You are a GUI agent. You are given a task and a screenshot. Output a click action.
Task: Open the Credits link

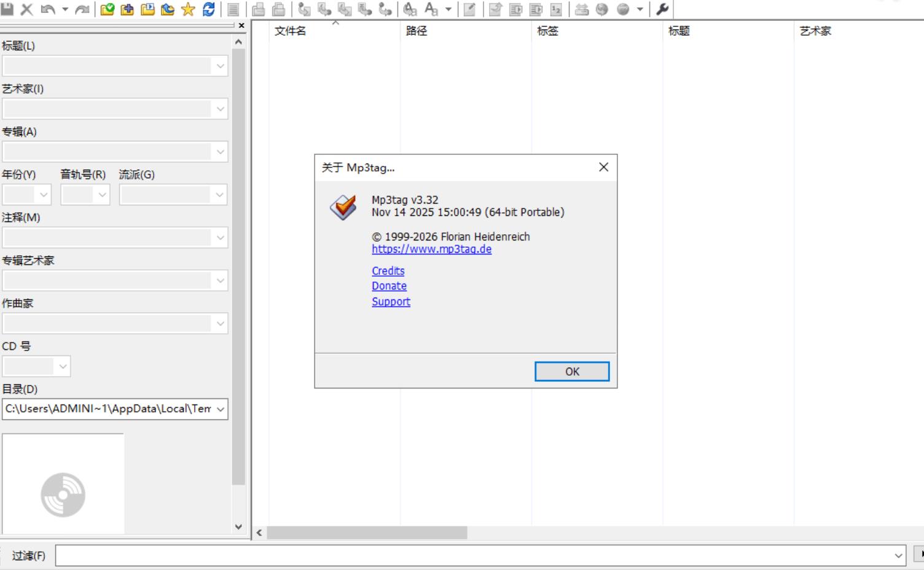pos(388,271)
